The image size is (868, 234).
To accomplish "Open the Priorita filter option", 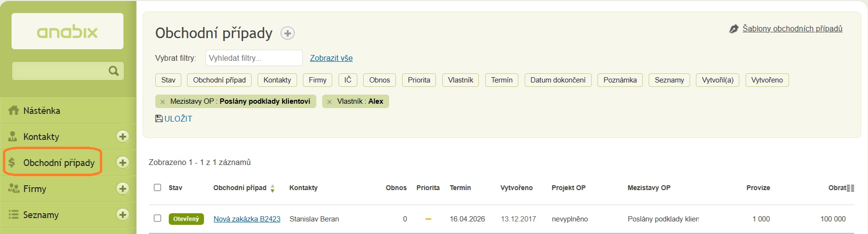I will click(x=419, y=80).
